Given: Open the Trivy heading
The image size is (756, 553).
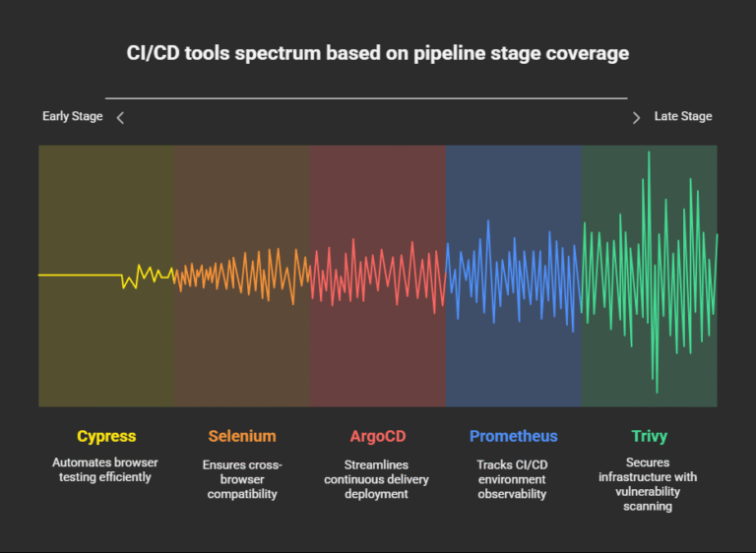Looking at the screenshot, I should [649, 436].
